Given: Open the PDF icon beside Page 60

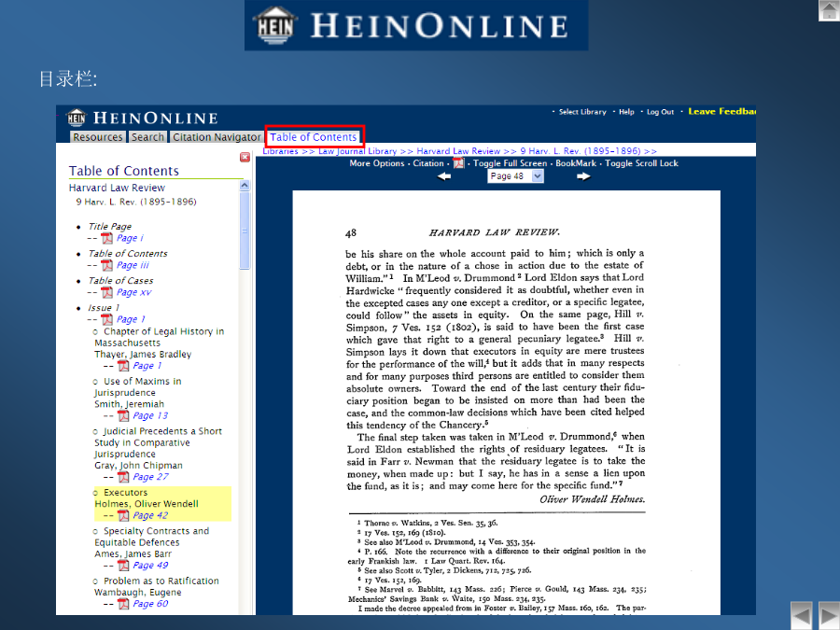Looking at the screenshot, I should [x=124, y=604].
